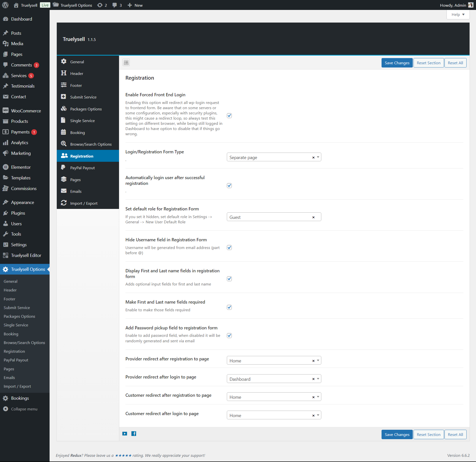Image resolution: width=476 pixels, height=462 pixels.
Task: Uncheck Enable Forced Front End Login
Action: coord(229,116)
